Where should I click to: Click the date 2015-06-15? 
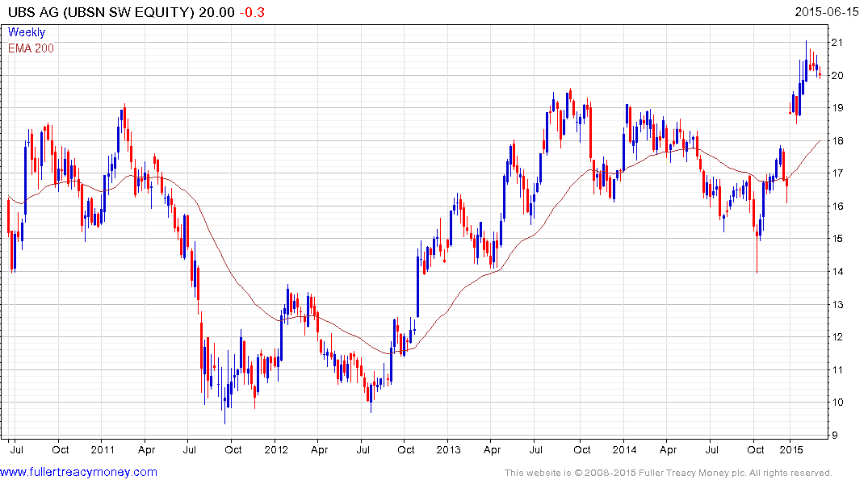point(827,11)
